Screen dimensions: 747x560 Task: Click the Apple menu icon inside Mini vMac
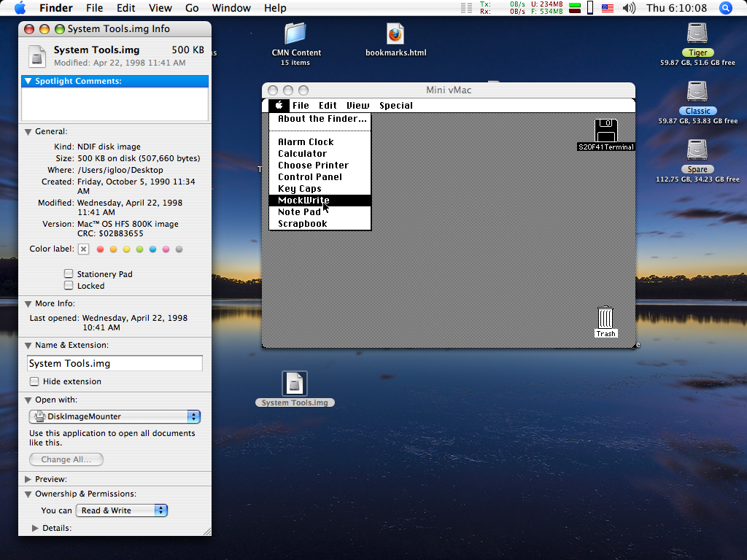click(279, 105)
